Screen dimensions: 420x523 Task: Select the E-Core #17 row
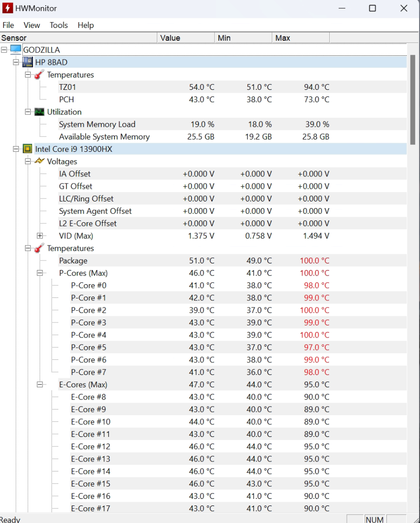pyautogui.click(x=238, y=508)
